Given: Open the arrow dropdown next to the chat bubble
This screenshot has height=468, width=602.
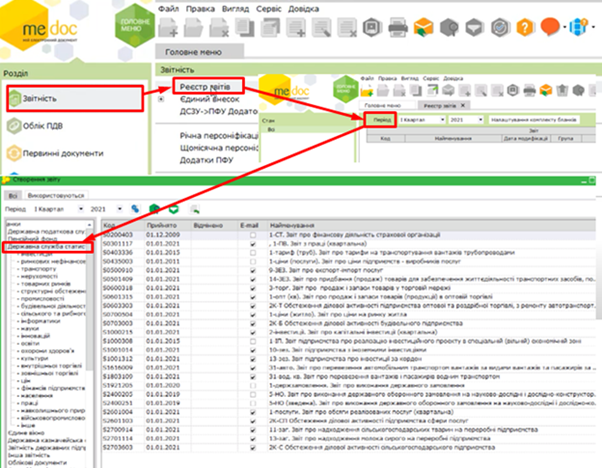Looking at the screenshot, I should pyautogui.click(x=565, y=27).
